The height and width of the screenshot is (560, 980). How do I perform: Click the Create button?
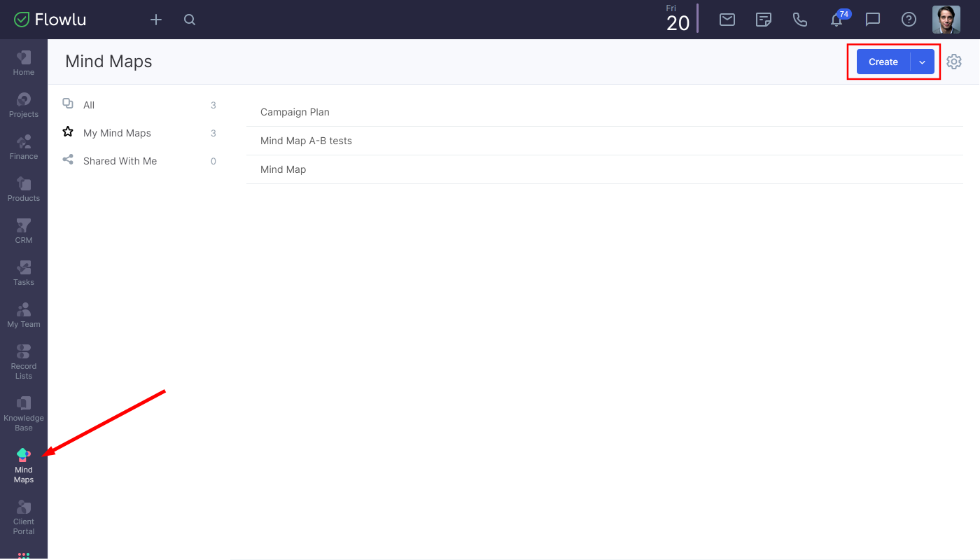click(883, 62)
